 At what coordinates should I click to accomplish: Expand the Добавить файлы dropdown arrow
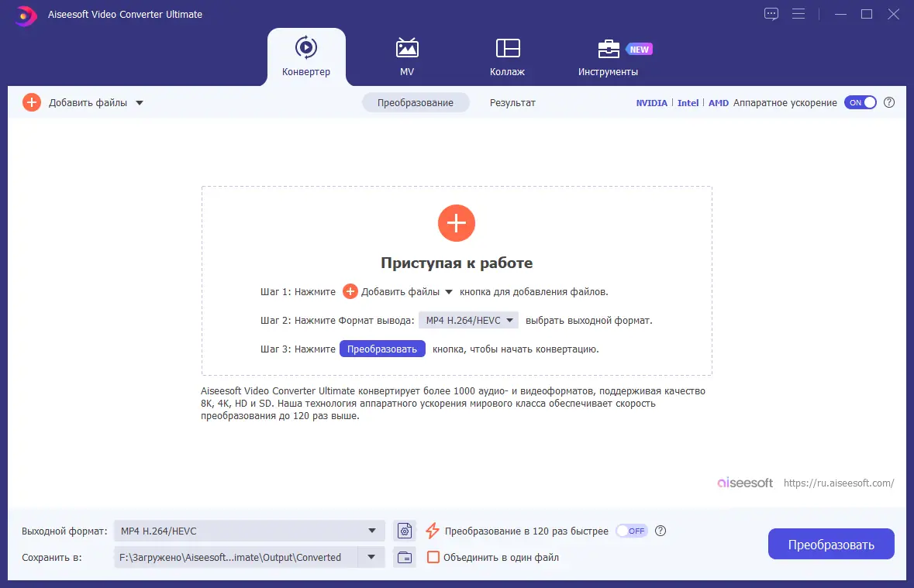click(140, 101)
